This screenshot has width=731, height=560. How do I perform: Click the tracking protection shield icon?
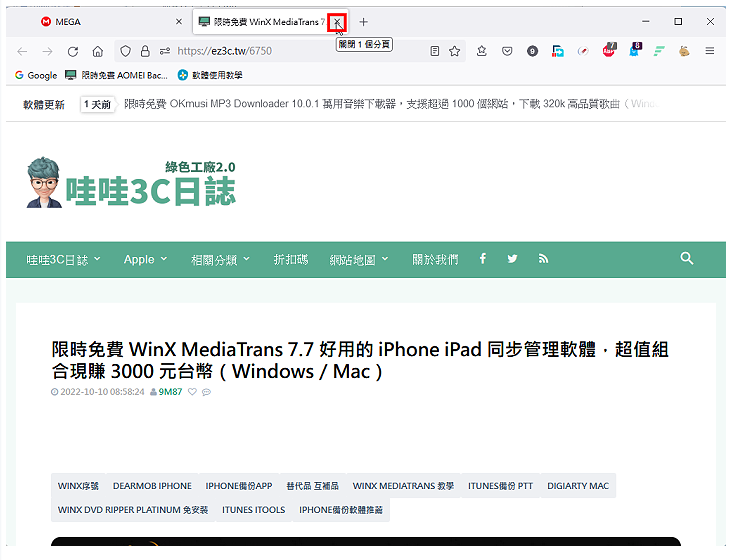click(125, 51)
